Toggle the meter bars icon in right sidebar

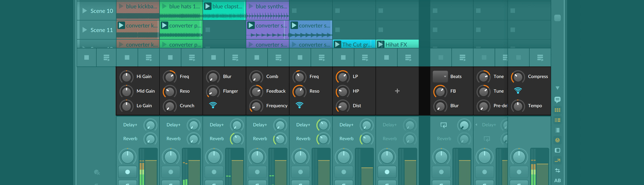[558, 130]
